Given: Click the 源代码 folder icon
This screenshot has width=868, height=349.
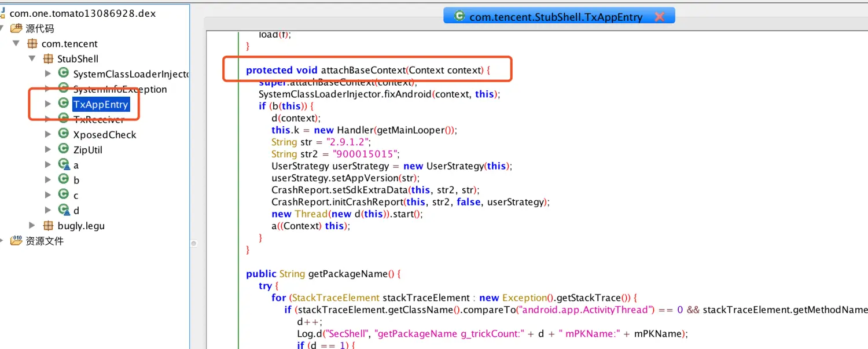Looking at the screenshot, I should [x=16, y=28].
